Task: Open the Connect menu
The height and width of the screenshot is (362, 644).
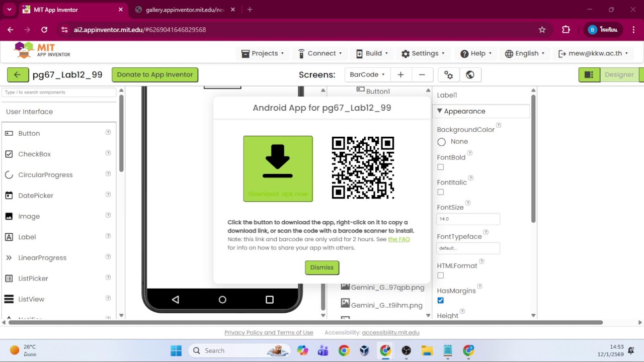Action: (x=320, y=53)
